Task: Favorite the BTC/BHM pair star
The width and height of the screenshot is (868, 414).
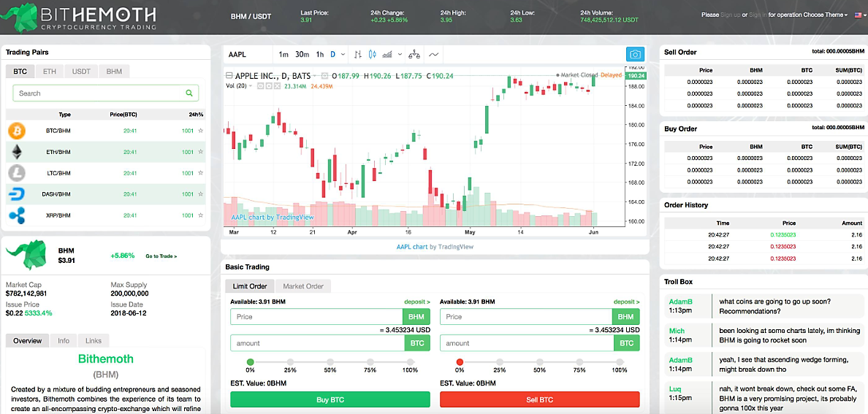Action: click(200, 131)
